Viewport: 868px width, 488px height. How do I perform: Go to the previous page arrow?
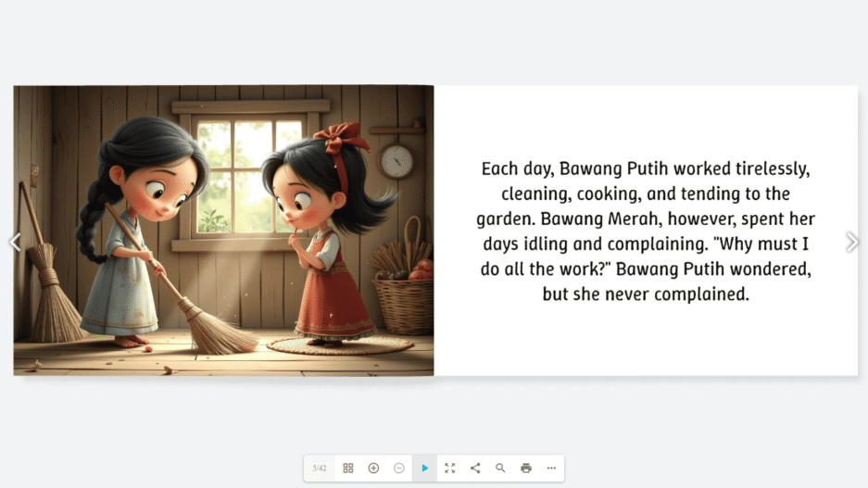pos(16,242)
